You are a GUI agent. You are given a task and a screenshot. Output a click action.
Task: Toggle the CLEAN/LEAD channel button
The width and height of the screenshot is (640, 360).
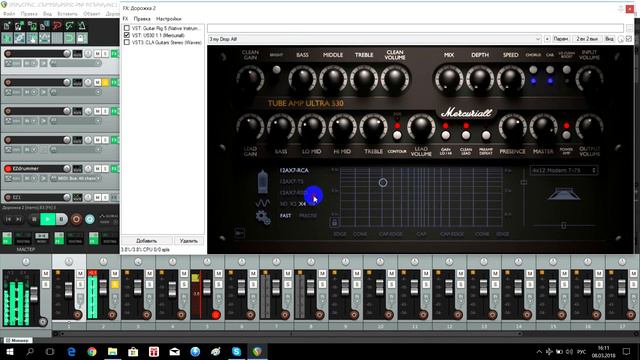[x=466, y=135]
